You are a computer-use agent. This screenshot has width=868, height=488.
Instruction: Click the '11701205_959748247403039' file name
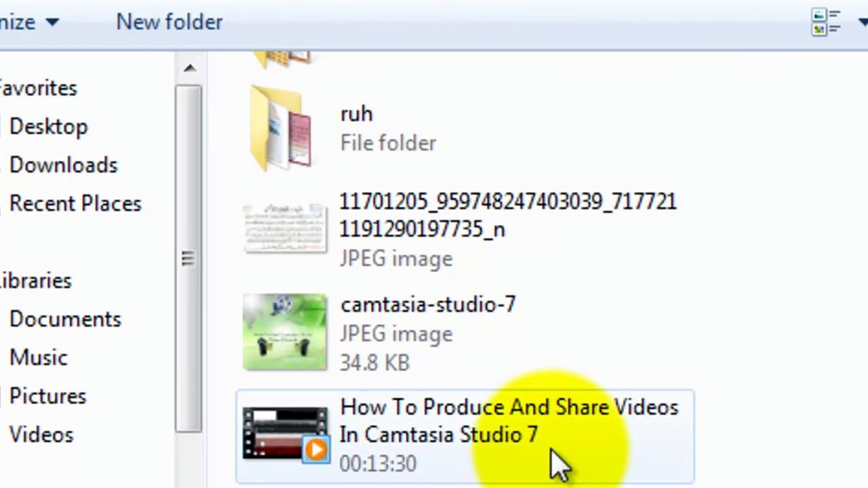pos(508,216)
